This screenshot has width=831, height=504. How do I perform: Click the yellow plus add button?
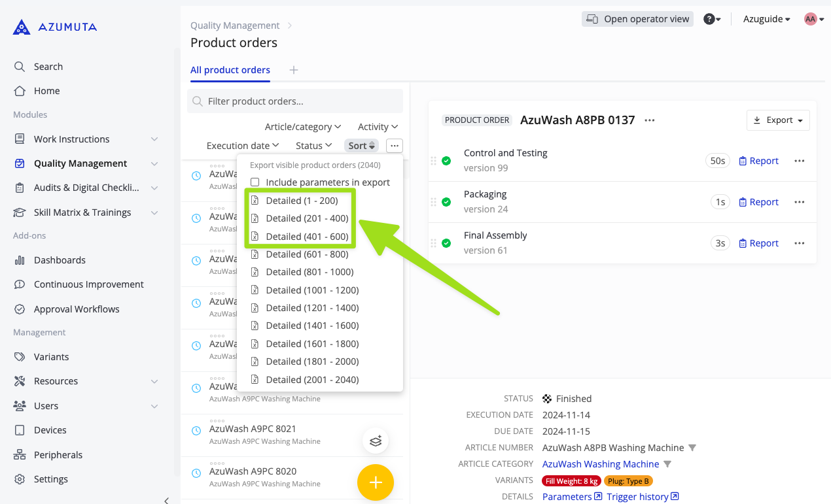click(375, 482)
